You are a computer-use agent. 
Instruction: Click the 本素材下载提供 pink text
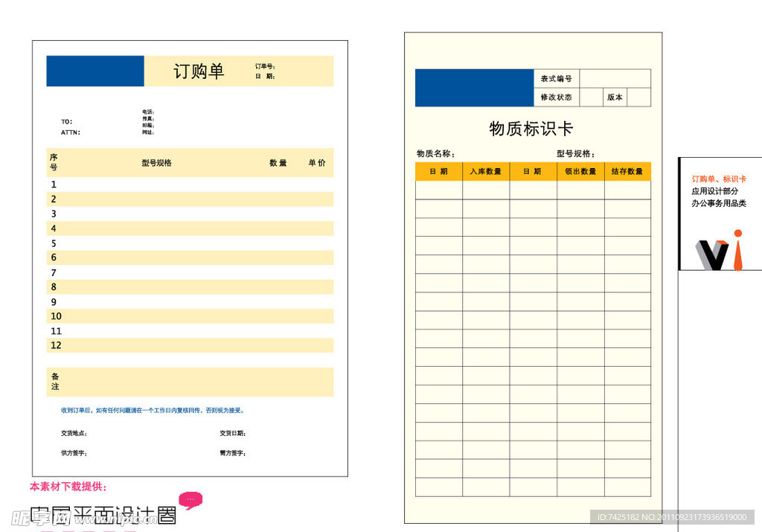point(68,487)
